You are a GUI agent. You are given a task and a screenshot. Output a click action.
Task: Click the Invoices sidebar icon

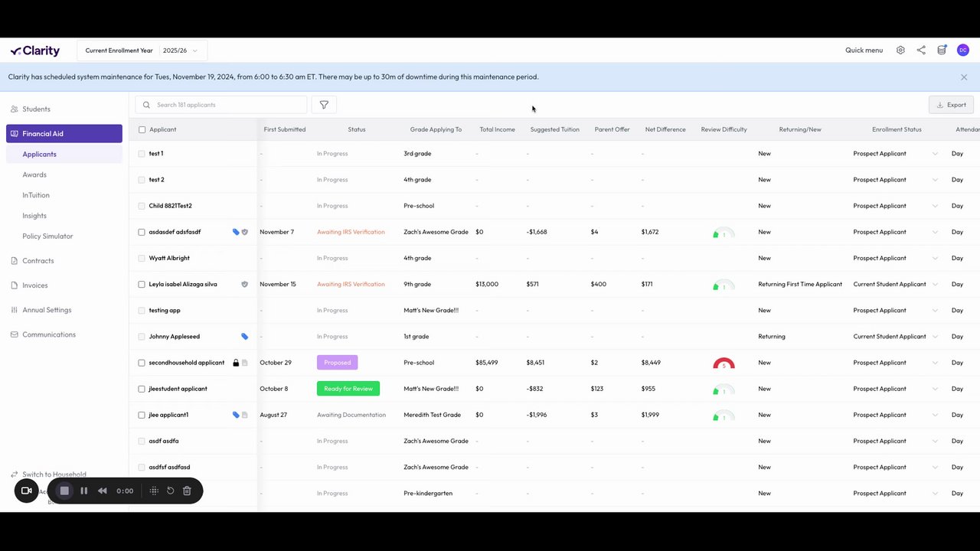15,285
